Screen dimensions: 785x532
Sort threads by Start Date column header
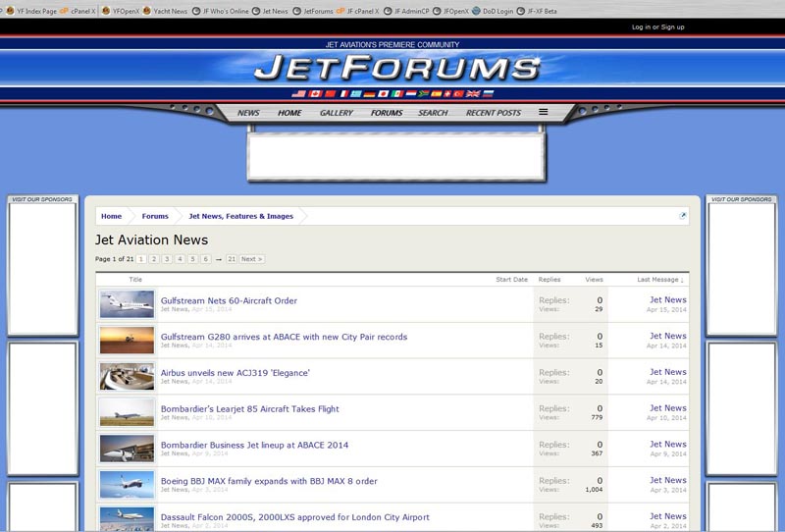click(511, 280)
